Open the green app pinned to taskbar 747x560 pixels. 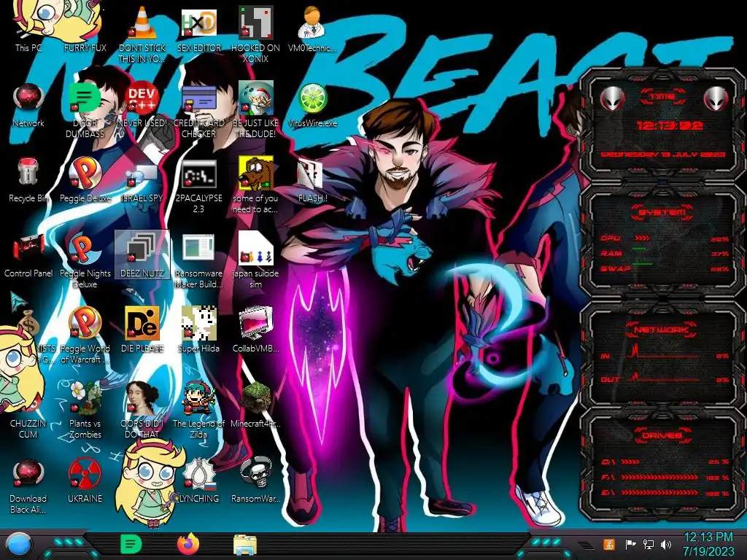131,544
